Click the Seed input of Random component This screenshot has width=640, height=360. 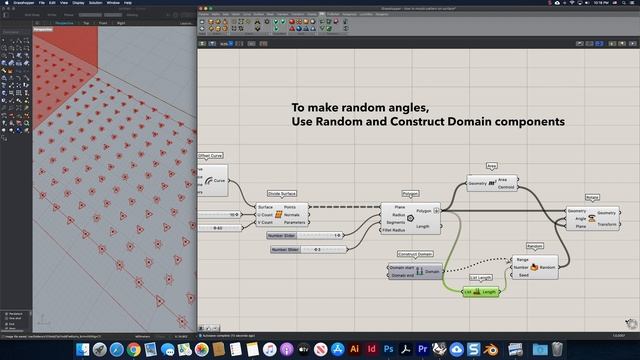524,275
